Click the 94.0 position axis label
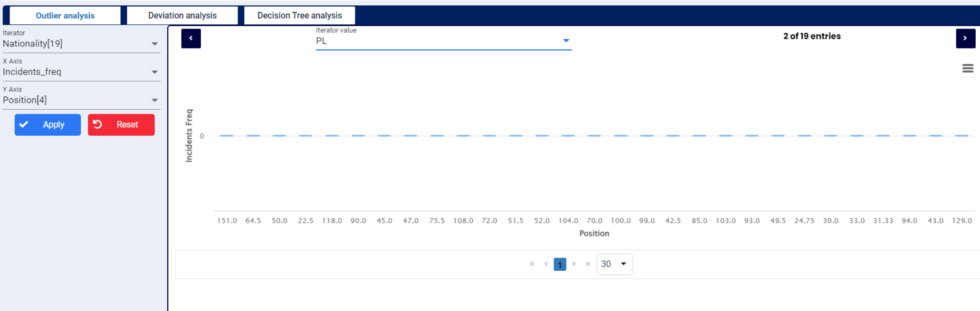Viewport: 980px width, 311px height. tap(909, 221)
